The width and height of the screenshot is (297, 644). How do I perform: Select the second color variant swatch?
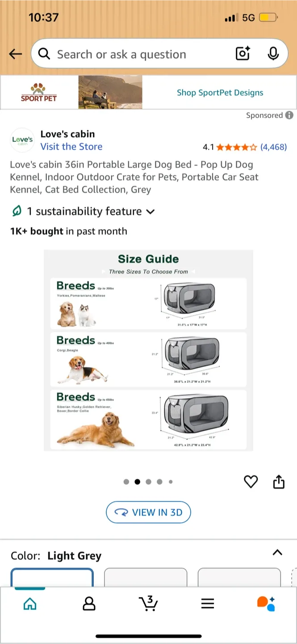pos(146,579)
